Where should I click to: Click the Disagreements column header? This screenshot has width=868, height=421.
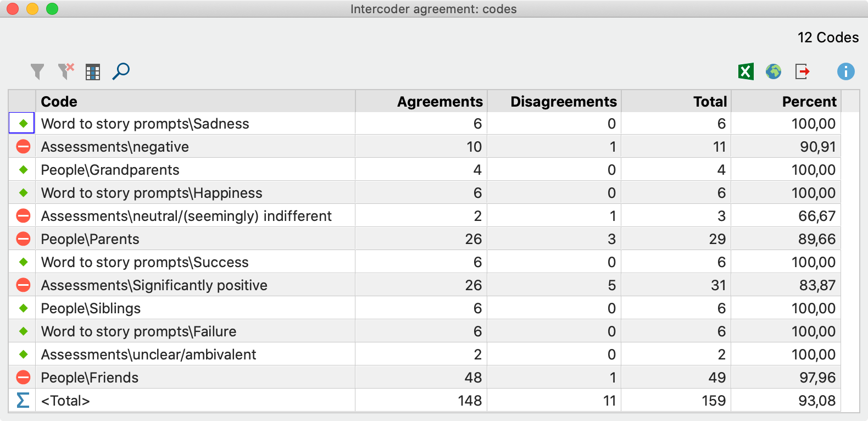(x=554, y=102)
